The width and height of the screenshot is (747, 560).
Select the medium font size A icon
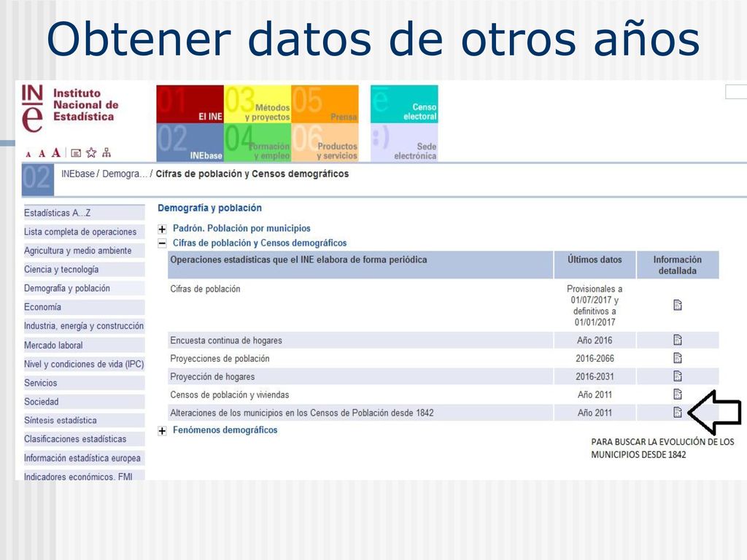pos(42,153)
